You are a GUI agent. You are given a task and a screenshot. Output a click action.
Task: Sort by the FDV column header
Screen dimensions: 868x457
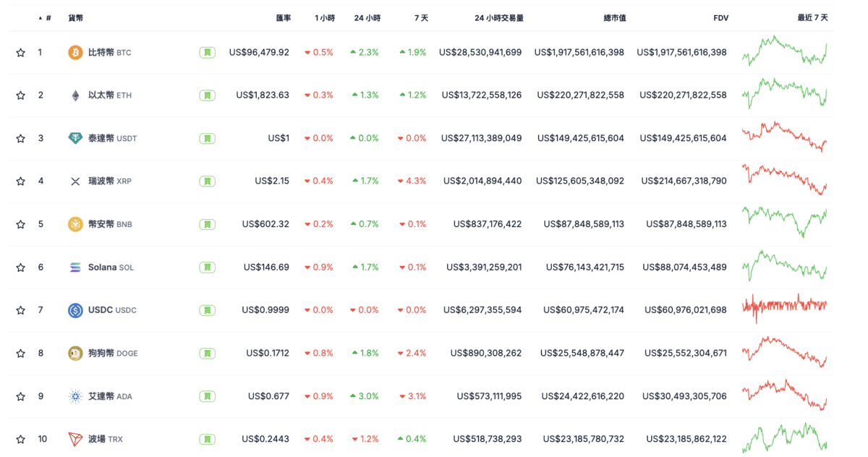coord(720,17)
